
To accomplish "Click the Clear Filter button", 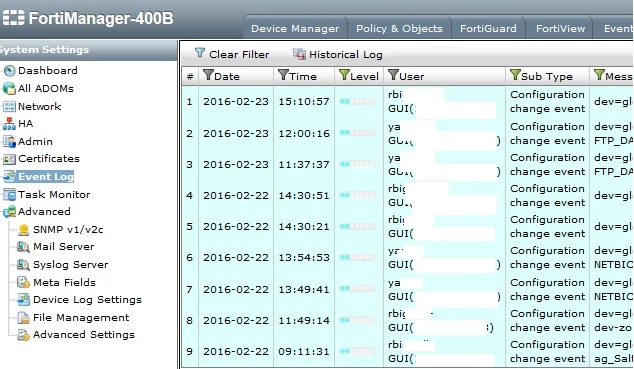I will point(232,54).
